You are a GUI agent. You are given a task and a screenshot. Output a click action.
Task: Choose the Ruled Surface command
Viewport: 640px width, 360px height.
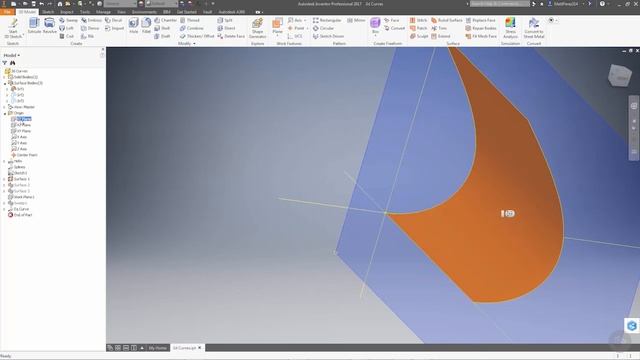(x=447, y=20)
